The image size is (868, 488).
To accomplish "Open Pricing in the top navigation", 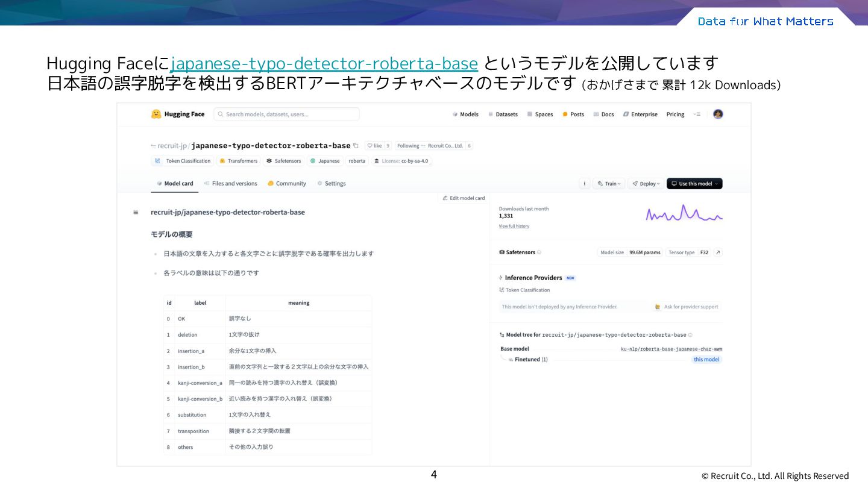I will [675, 114].
